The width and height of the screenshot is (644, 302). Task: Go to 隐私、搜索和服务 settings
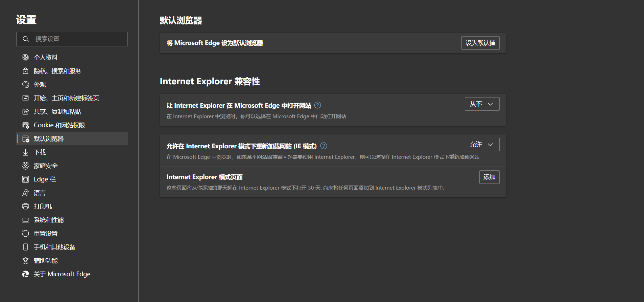coord(72,71)
